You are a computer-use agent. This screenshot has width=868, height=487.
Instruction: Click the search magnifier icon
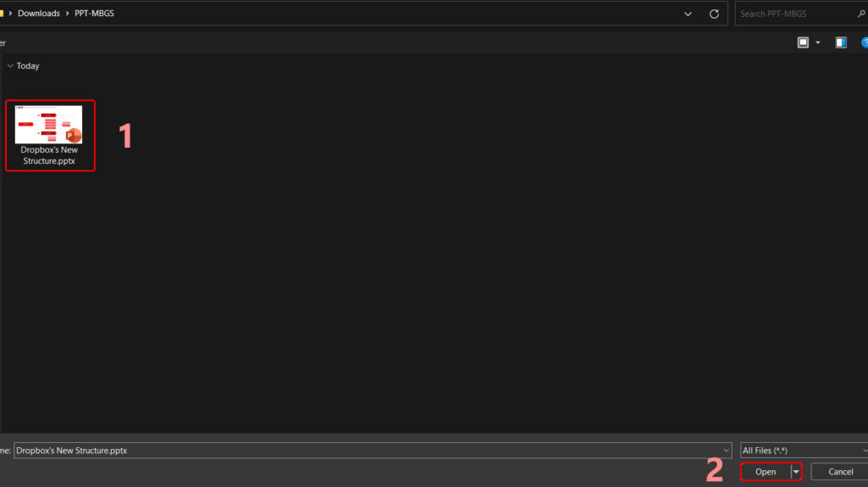pos(861,14)
